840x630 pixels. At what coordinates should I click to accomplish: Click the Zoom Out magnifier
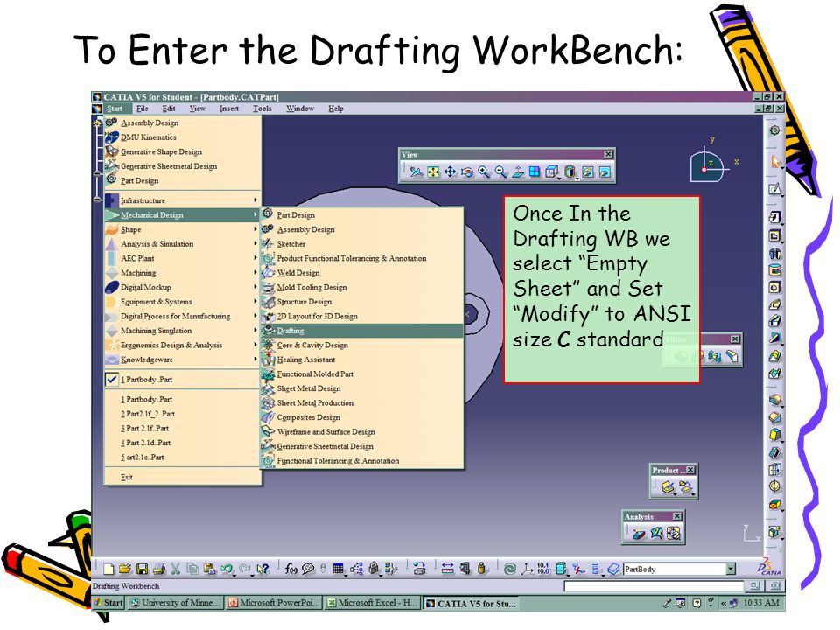click(501, 172)
